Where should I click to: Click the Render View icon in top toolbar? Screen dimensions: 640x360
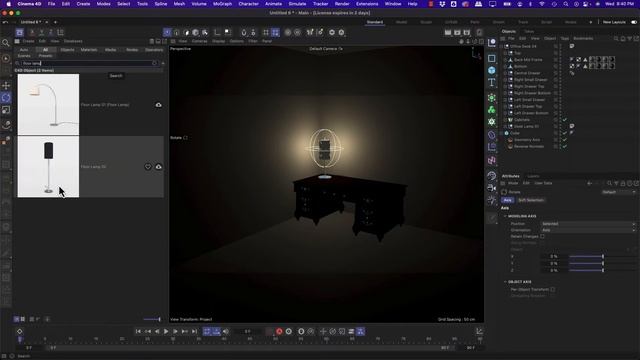click(448, 32)
